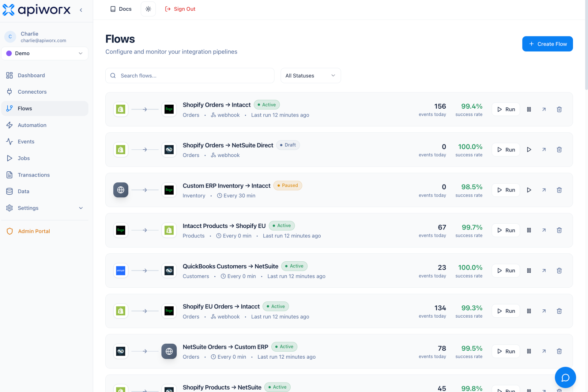Open the Demo workspace selector

point(45,53)
